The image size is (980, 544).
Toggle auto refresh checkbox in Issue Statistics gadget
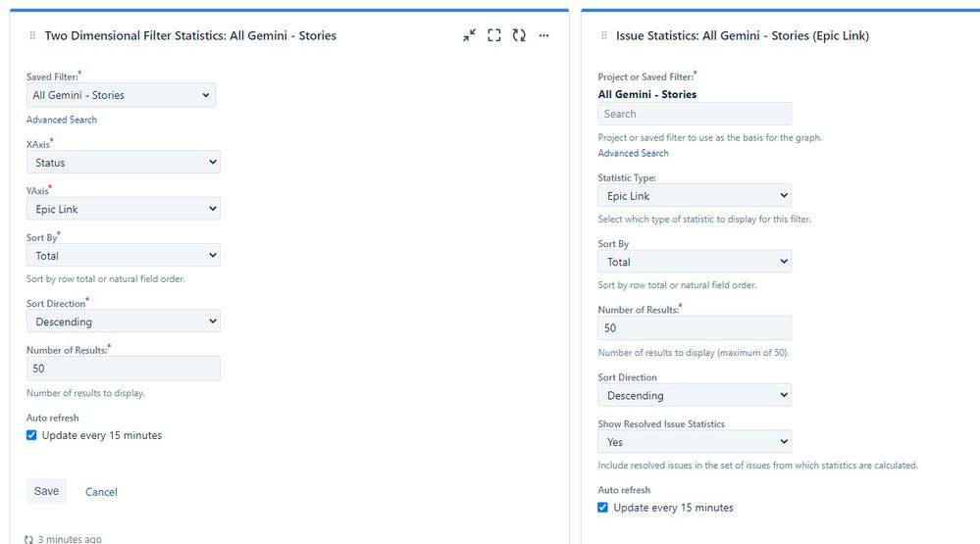click(602, 507)
